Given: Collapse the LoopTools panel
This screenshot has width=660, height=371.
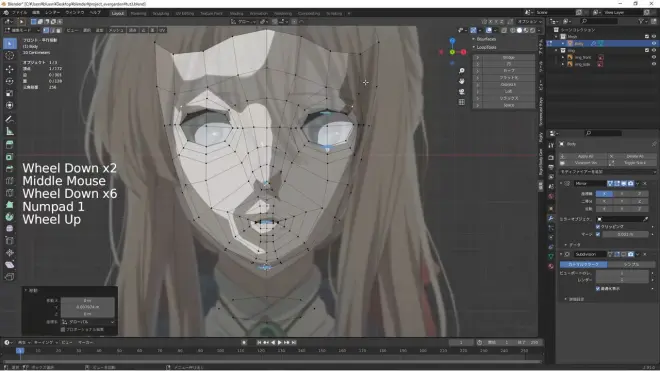Looking at the screenshot, I should (474, 47).
